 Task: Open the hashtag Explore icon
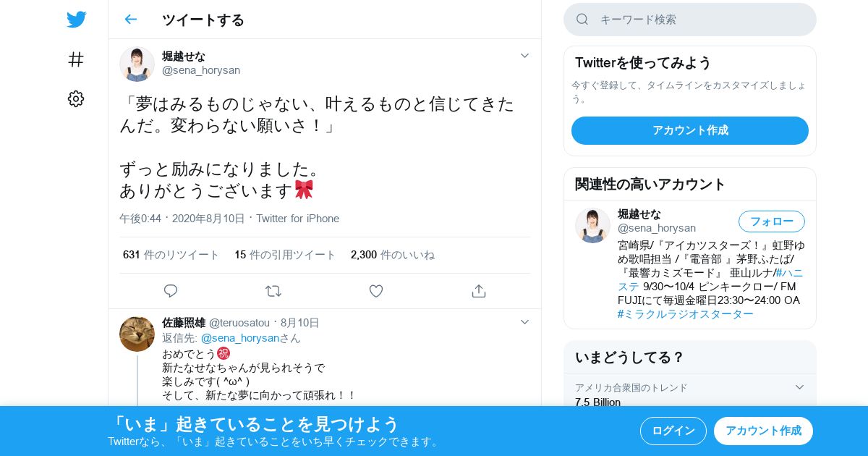tap(76, 59)
